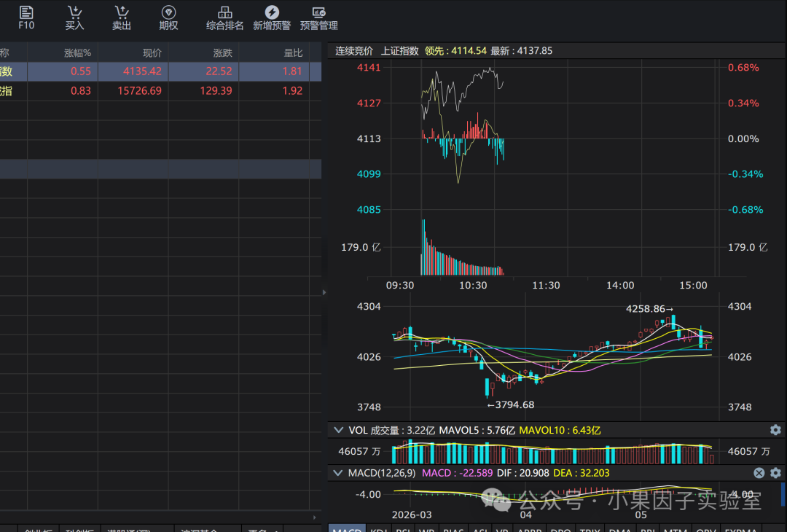Select the row with price 15726.69
The height and width of the screenshot is (532, 787).
tap(160, 91)
